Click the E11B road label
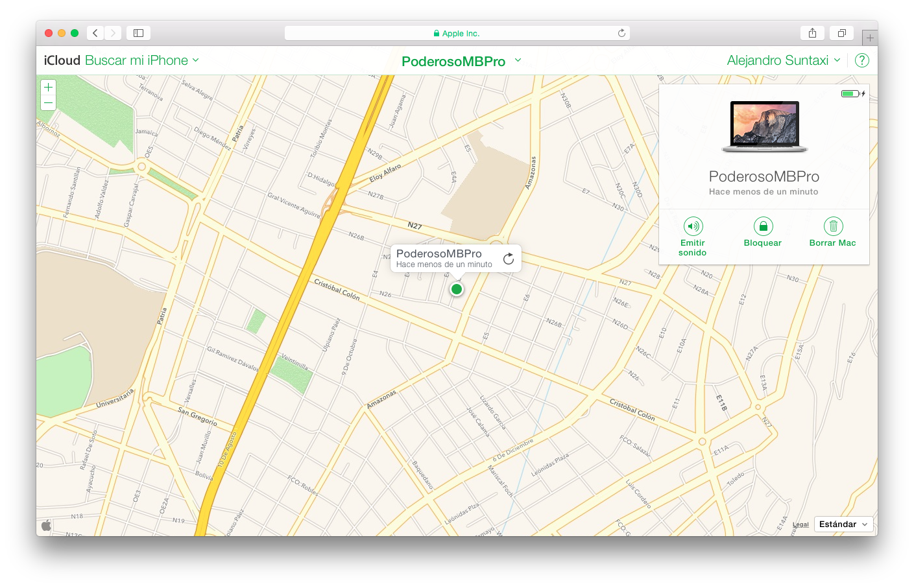Image resolution: width=914 pixels, height=588 pixels. point(721,403)
